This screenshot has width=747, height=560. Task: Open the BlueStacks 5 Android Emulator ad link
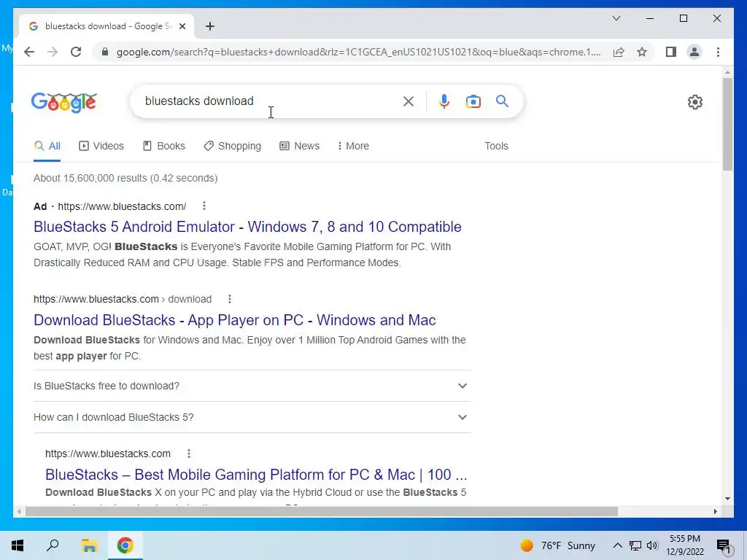247,227
